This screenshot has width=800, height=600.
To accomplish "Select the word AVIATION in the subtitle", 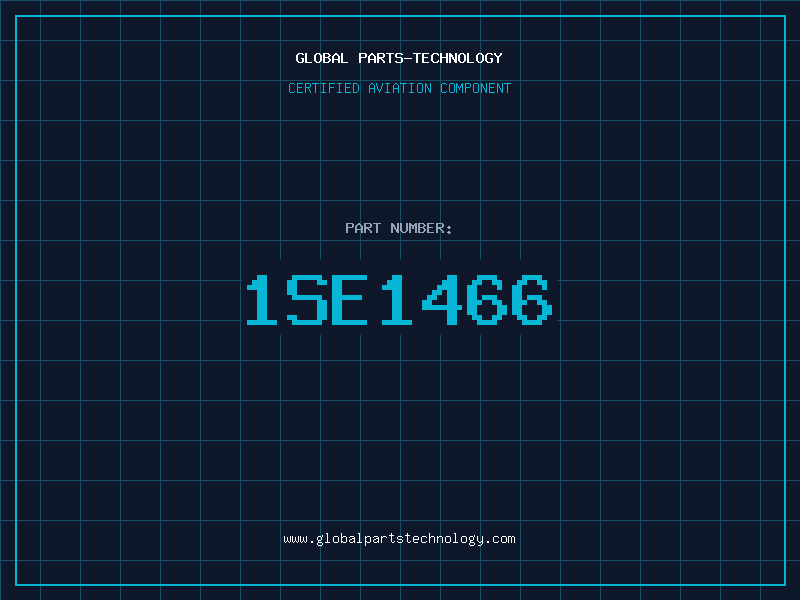I will [x=400, y=88].
